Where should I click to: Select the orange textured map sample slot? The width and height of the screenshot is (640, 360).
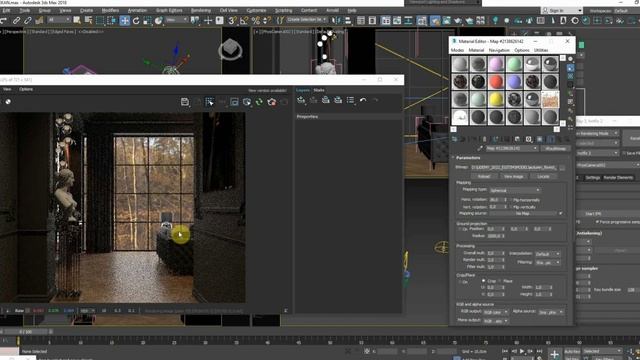pyautogui.click(x=550, y=99)
